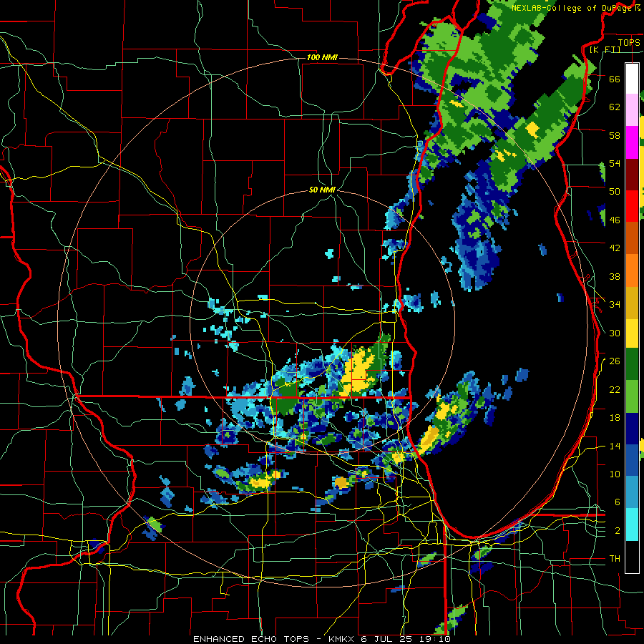This screenshot has width=644, height=644.
Task: Click the "6 JUL 25 19:10" timestamp
Action: [406, 639]
